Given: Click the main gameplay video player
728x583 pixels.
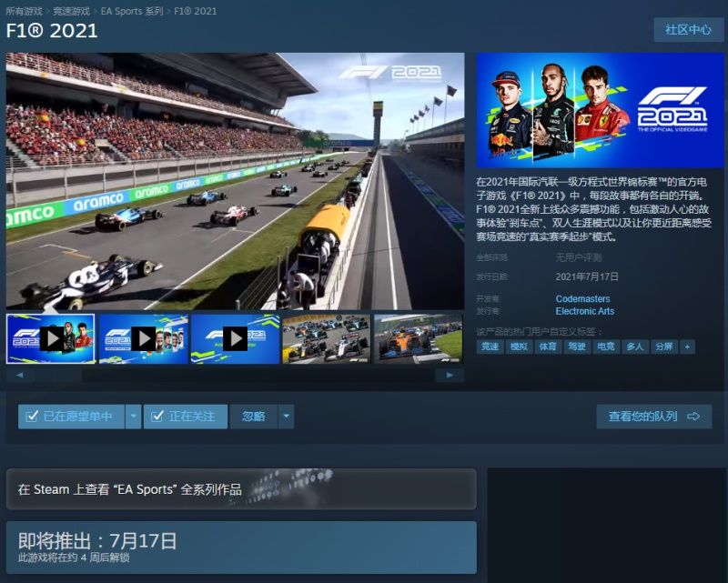Looking at the screenshot, I should pyautogui.click(x=235, y=181).
